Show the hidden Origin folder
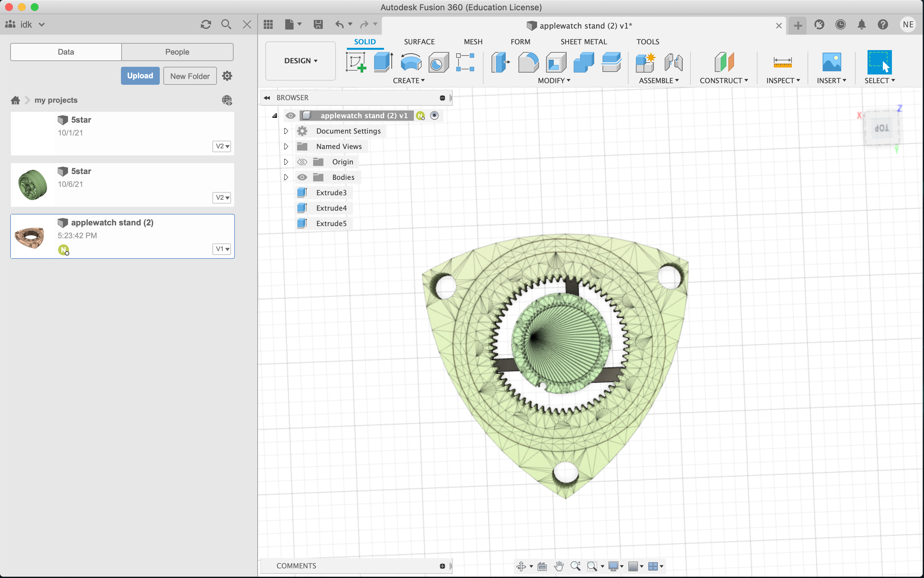The height and width of the screenshot is (578, 924). click(302, 162)
